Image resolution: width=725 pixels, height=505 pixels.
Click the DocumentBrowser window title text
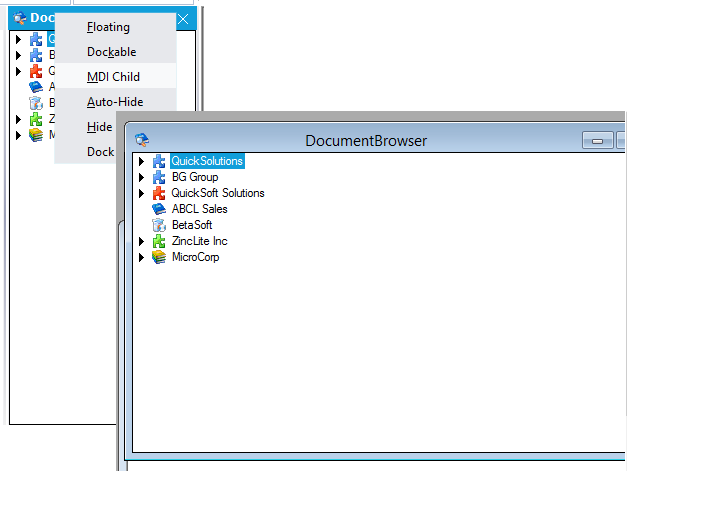point(366,141)
